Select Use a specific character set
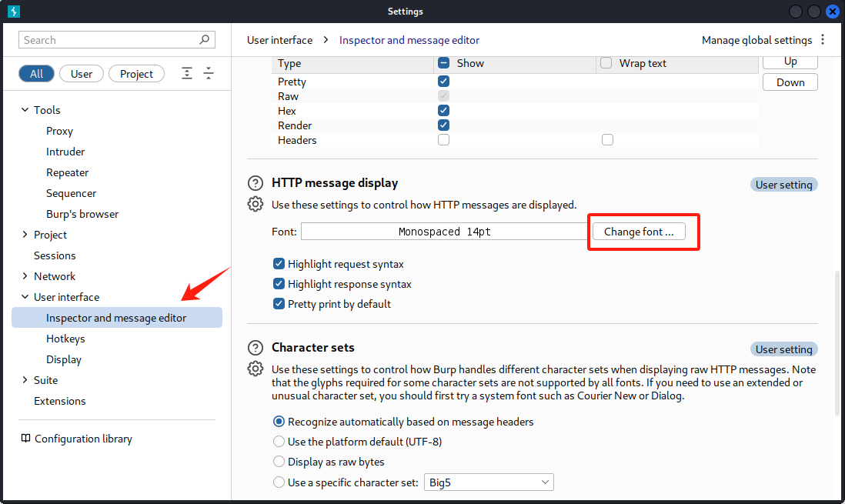Image resolution: width=845 pixels, height=504 pixels. coord(279,482)
